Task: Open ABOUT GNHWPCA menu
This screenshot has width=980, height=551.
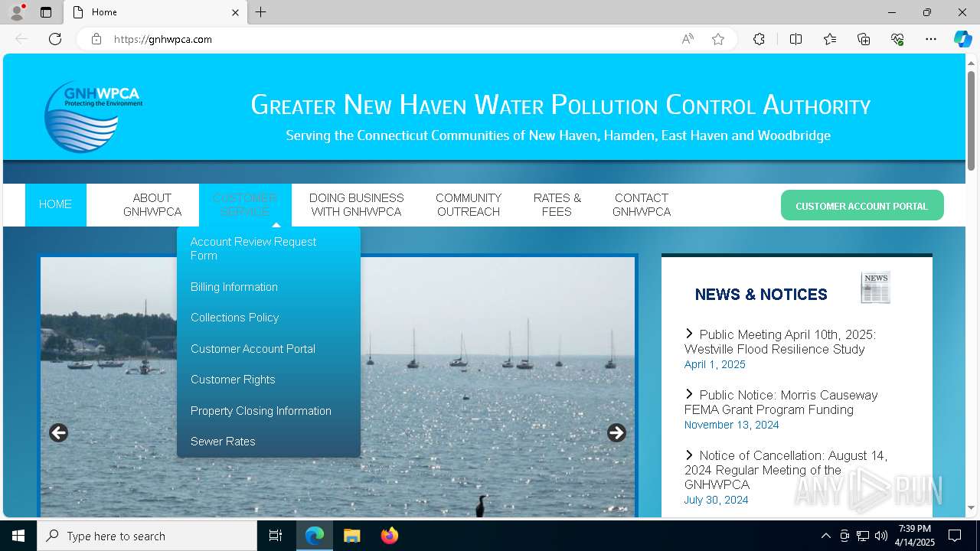Action: [152, 205]
